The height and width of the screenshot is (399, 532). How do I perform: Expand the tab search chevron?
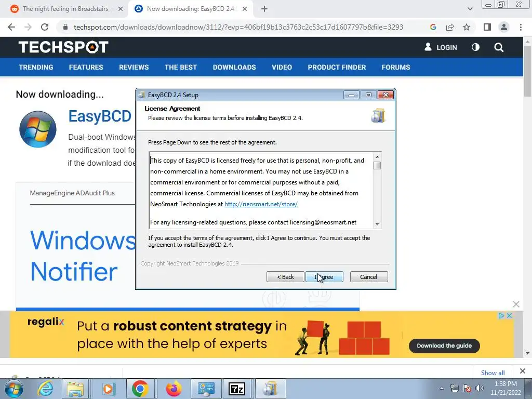coord(470,9)
